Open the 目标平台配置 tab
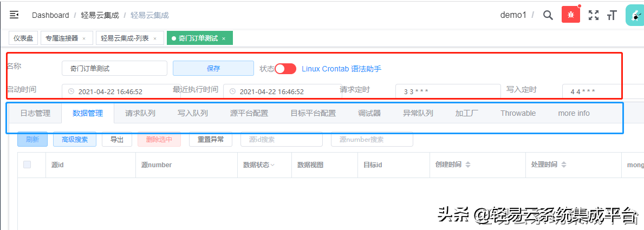 (313, 113)
